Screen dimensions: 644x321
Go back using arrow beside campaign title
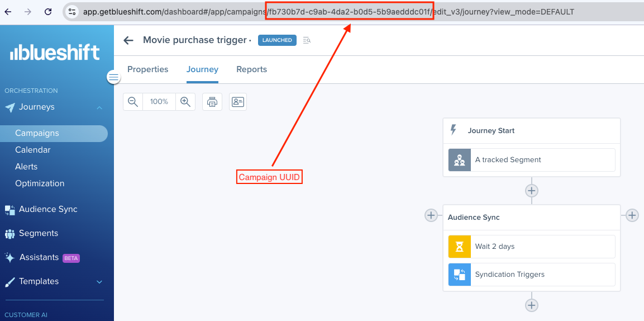tap(128, 40)
